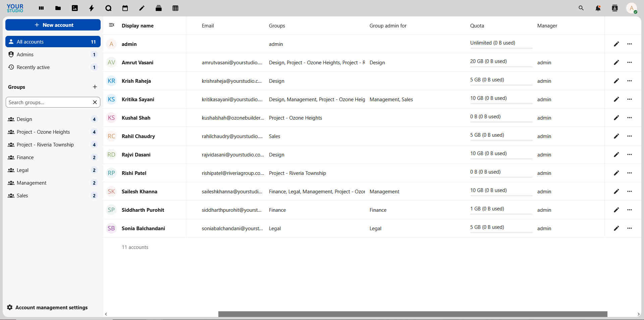Open the Contacts menu icon
This screenshot has width=644, height=320.
(615, 8)
